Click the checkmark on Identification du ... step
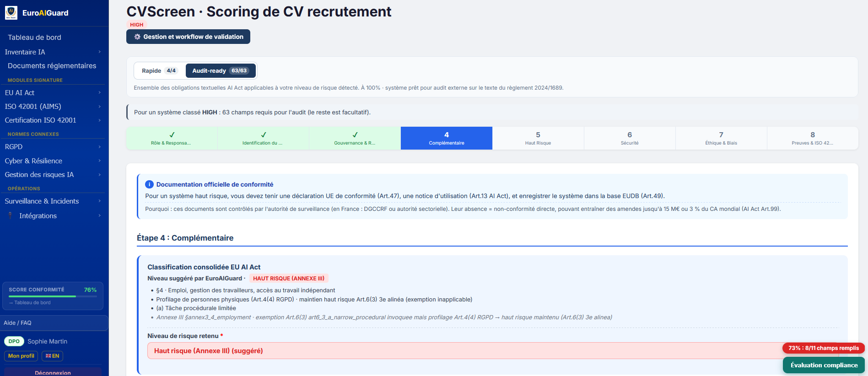The height and width of the screenshot is (376, 868). click(264, 134)
